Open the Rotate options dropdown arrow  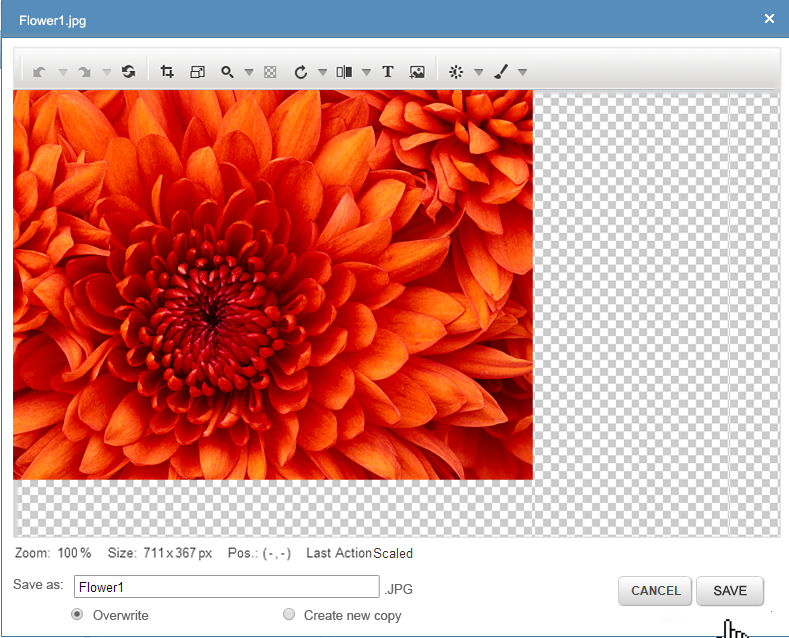pos(323,72)
